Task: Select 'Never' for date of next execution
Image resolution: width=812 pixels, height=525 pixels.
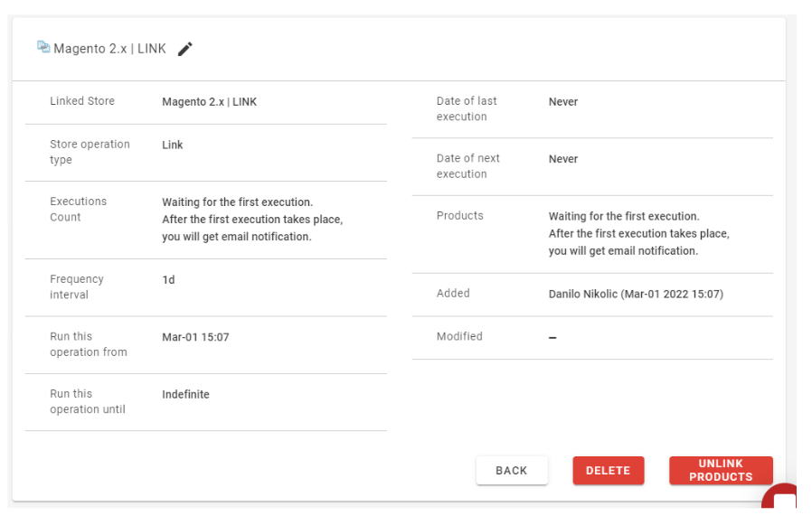Action: (563, 159)
